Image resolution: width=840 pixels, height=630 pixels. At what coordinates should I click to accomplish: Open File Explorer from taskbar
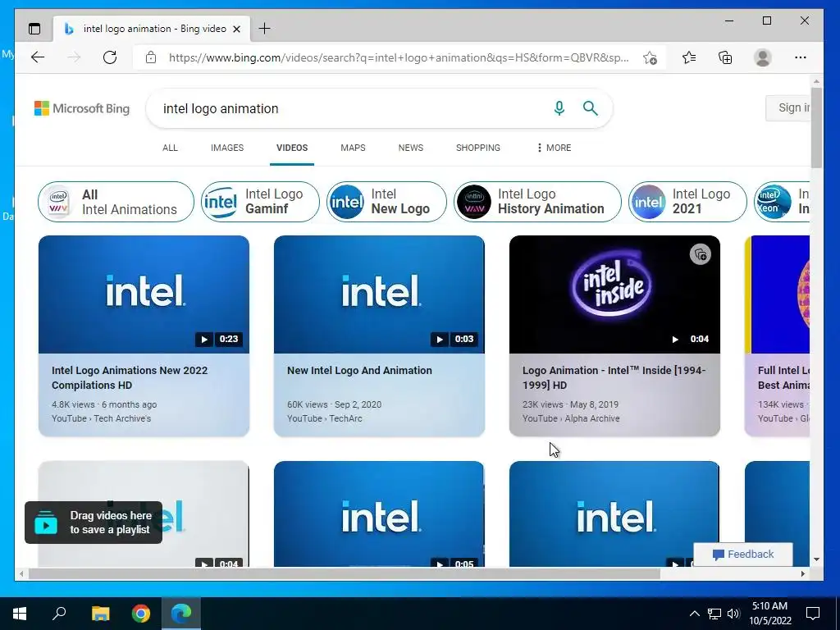(x=100, y=614)
